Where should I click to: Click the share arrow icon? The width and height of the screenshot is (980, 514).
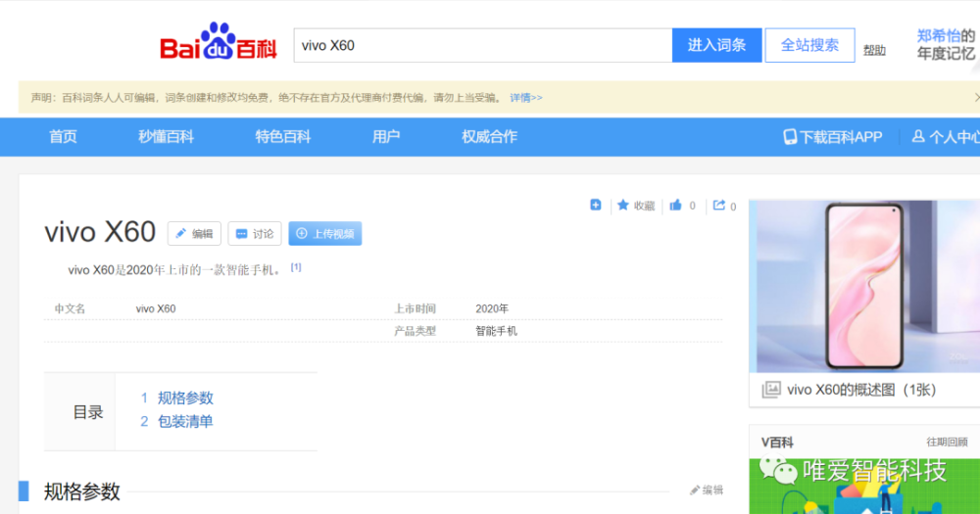(x=719, y=205)
